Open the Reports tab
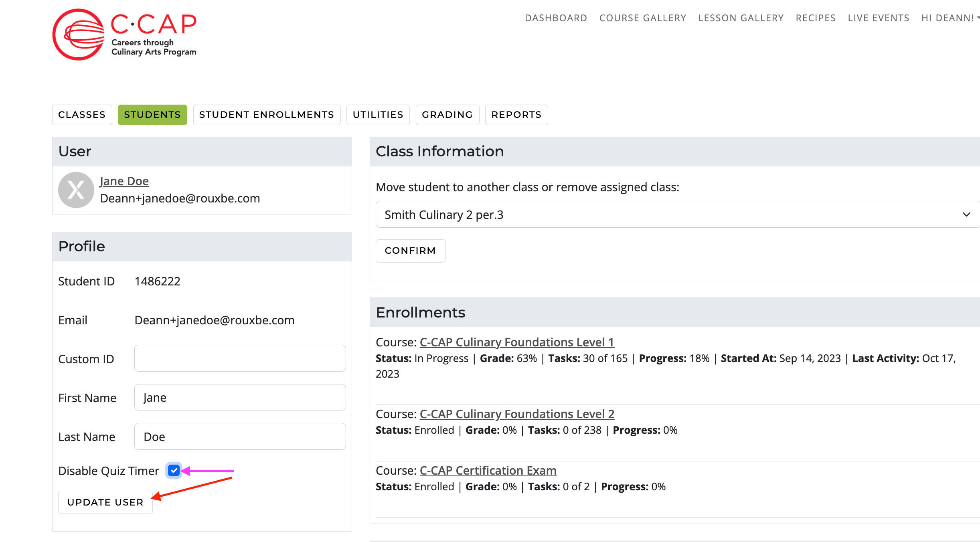Image resolution: width=980 pixels, height=542 pixels. (x=516, y=115)
